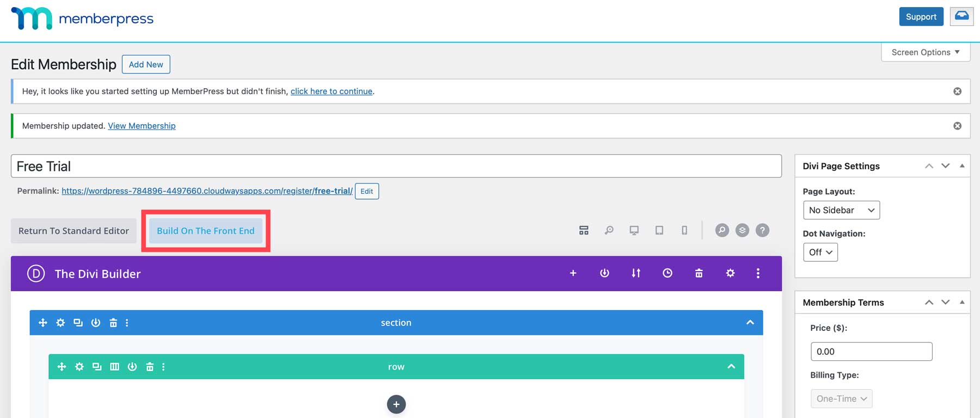
Task: Open the round layers icon
Action: click(x=742, y=230)
